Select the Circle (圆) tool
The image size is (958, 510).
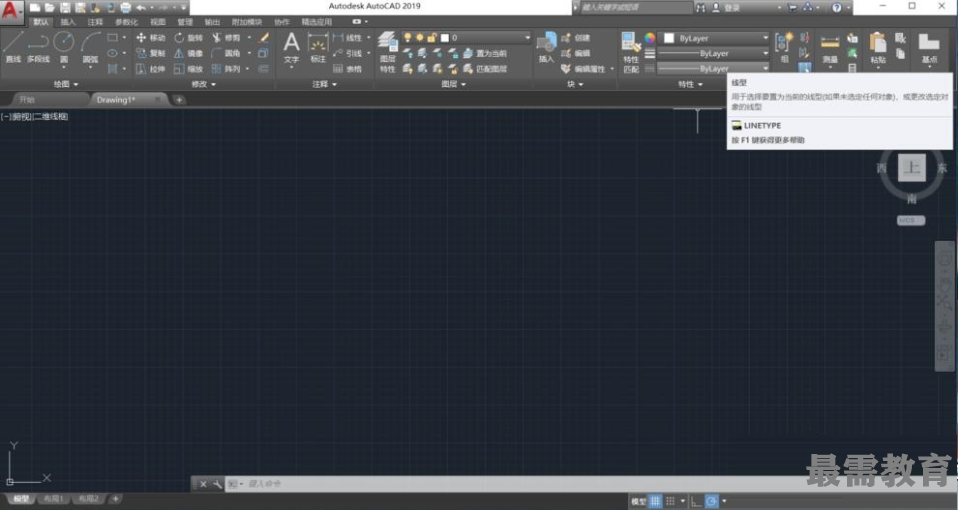coord(64,48)
